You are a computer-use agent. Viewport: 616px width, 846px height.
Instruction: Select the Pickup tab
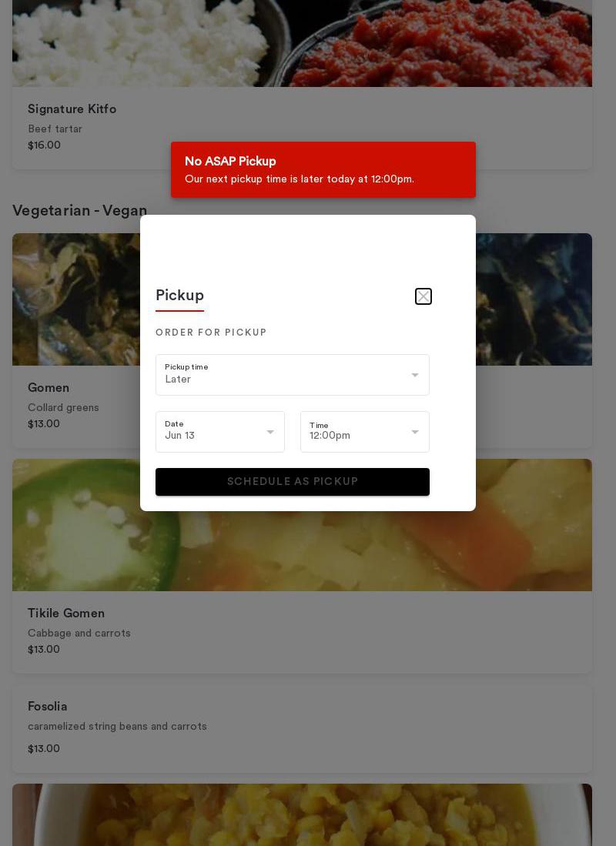pos(179,296)
